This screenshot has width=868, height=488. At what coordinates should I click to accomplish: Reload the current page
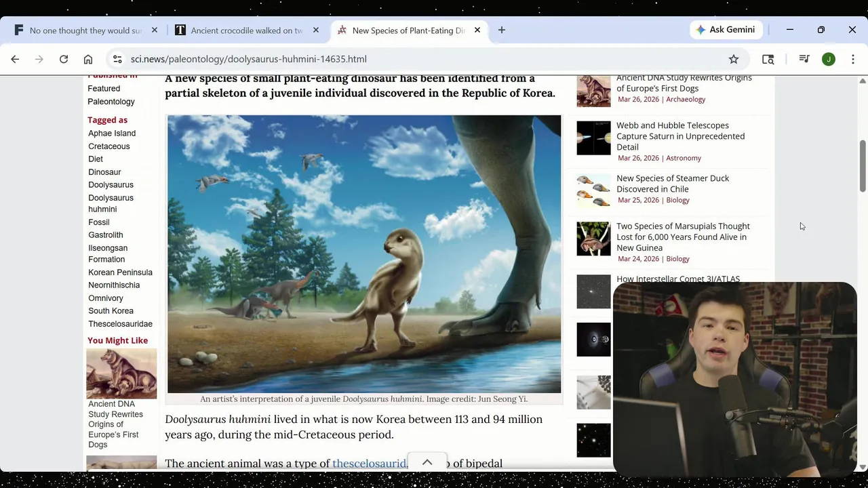click(x=64, y=59)
